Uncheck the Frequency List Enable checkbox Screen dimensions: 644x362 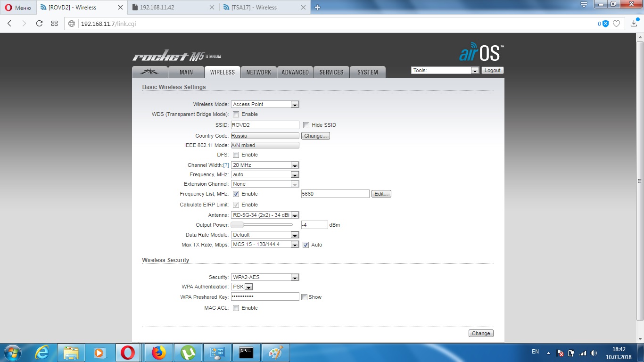pos(236,194)
